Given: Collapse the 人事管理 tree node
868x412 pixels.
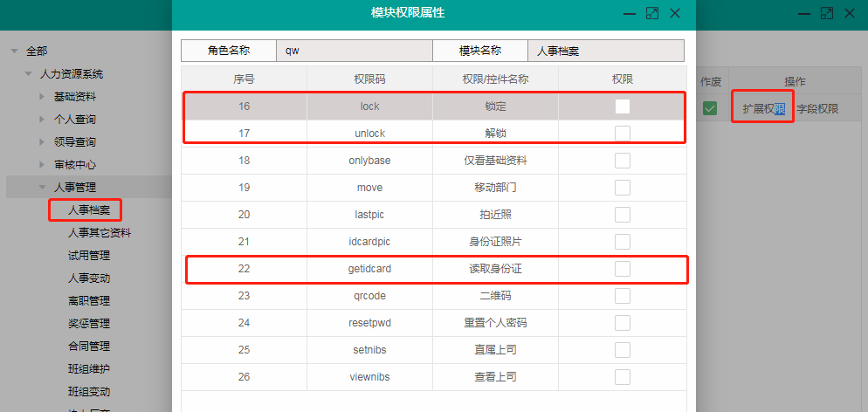Looking at the screenshot, I should [41, 187].
